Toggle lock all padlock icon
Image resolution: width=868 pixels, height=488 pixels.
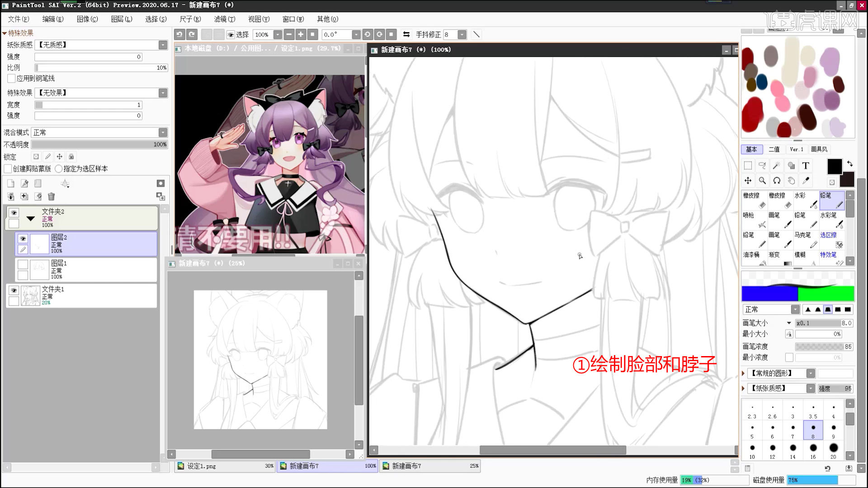click(71, 157)
